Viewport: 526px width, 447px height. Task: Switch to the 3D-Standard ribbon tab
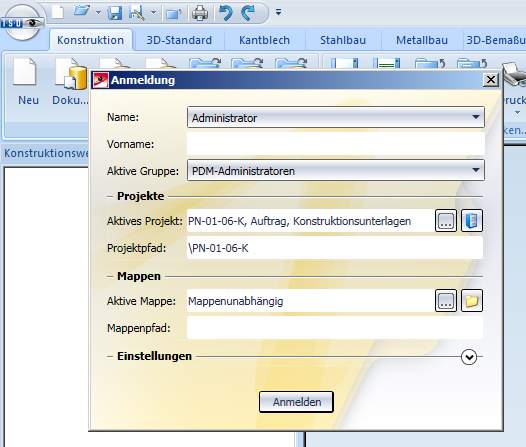point(179,40)
